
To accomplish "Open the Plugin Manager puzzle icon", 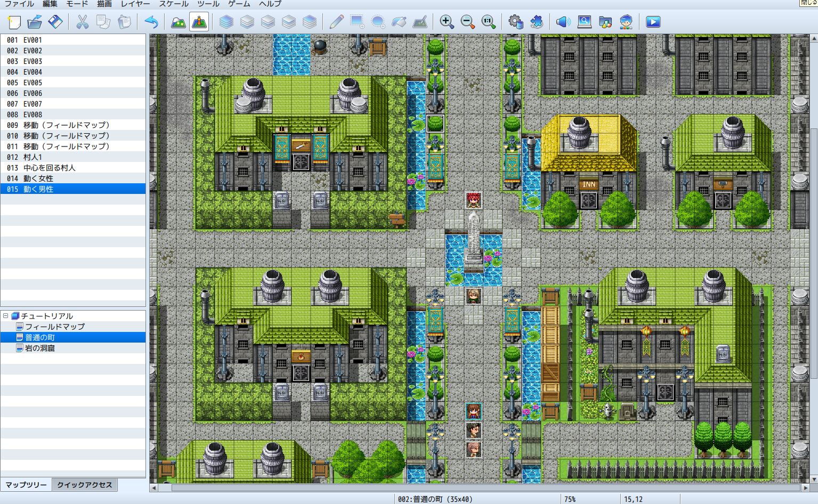I will click(x=536, y=22).
